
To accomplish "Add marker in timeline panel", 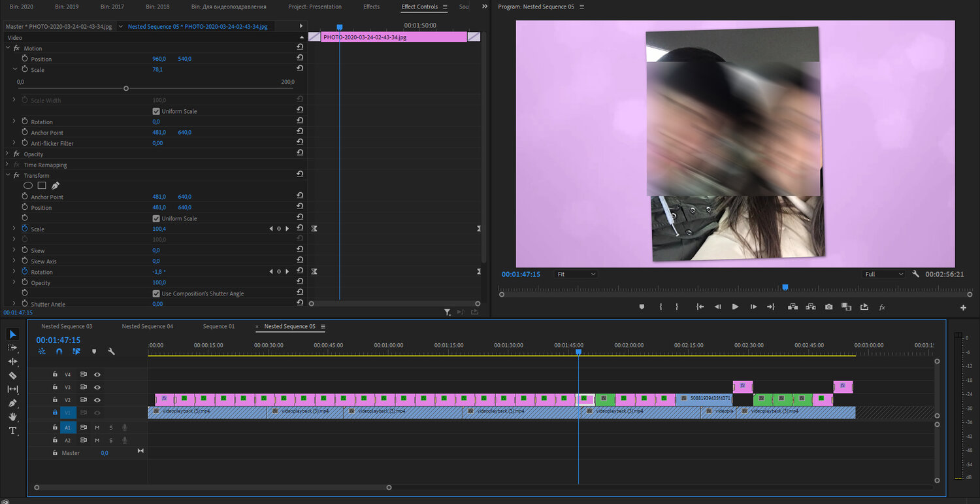I will pyautogui.click(x=94, y=352).
